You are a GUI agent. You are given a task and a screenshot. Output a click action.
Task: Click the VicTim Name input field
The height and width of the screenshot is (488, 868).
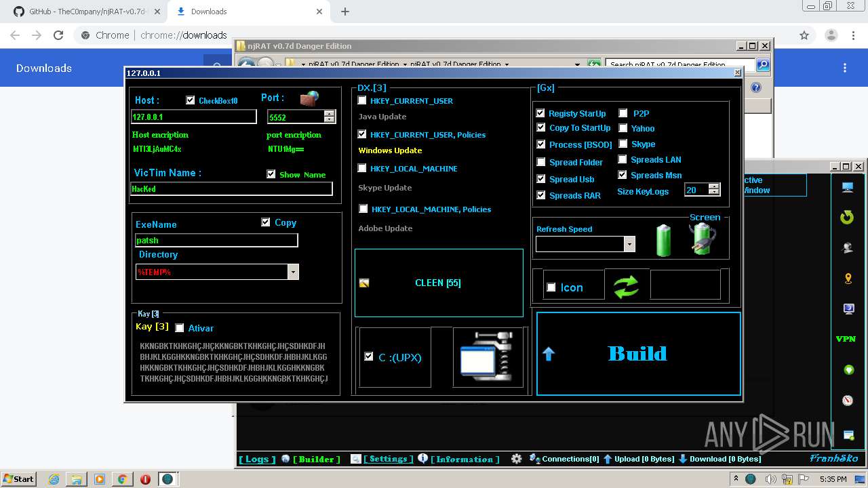pos(231,188)
